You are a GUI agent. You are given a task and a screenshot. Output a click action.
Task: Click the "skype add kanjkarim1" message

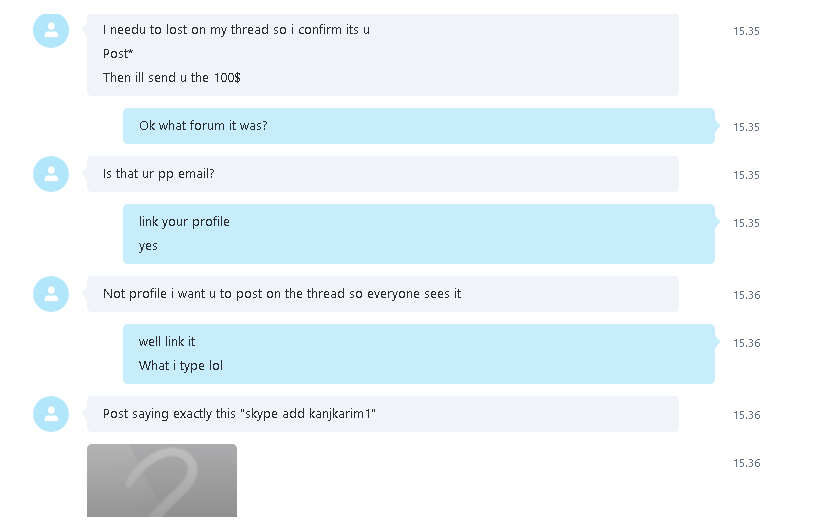coord(383,414)
